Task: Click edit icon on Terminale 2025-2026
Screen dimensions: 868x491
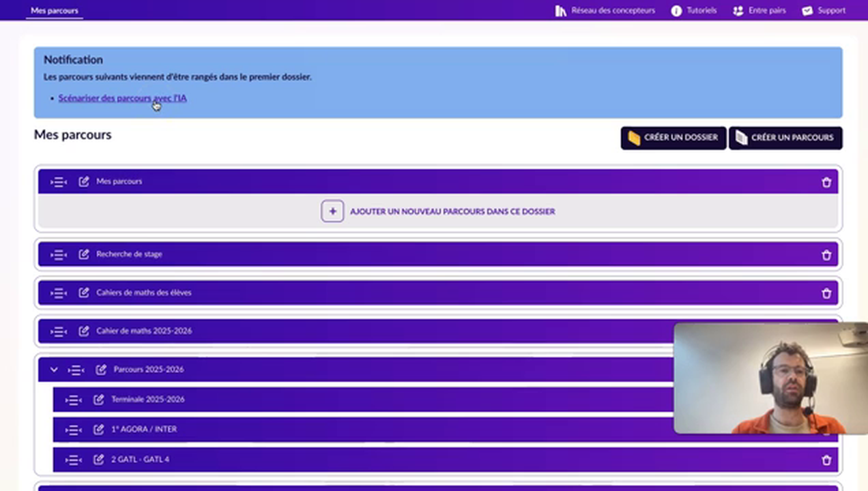Action: pyautogui.click(x=99, y=400)
